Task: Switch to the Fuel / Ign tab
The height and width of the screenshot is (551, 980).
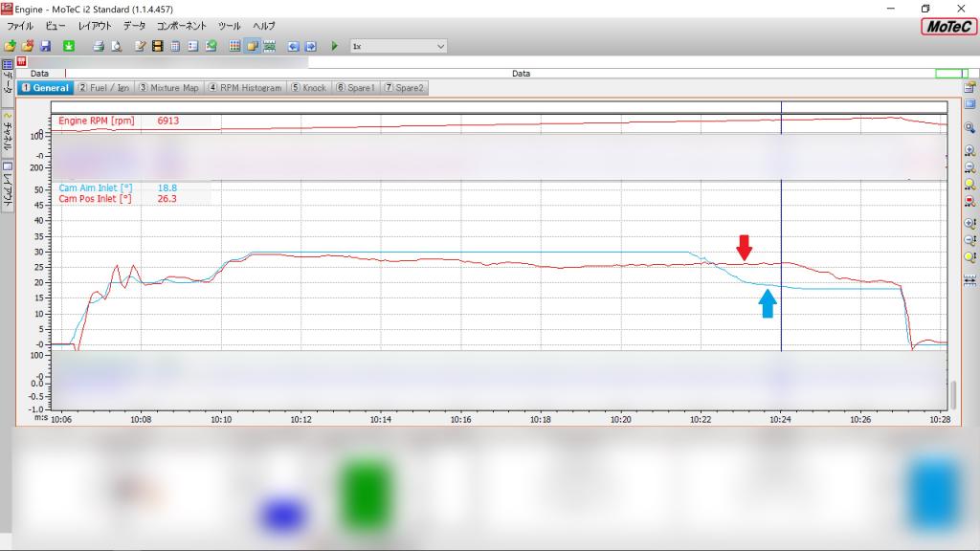Action: pos(103,88)
